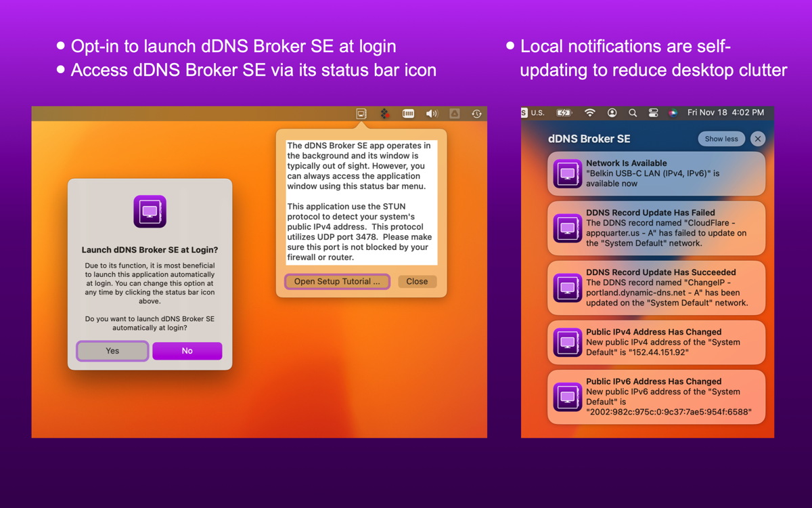Launch Siri from the menu bar
This screenshot has height=508, width=812.
click(673, 113)
